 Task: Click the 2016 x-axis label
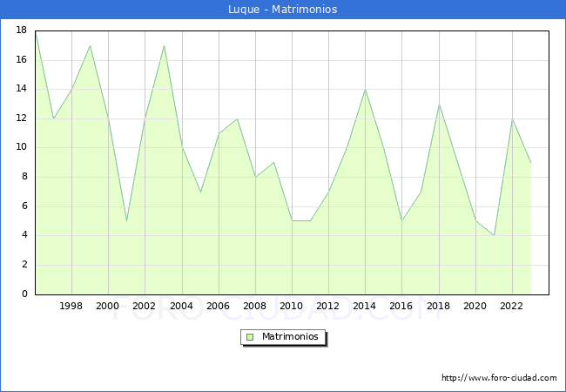tap(401, 306)
